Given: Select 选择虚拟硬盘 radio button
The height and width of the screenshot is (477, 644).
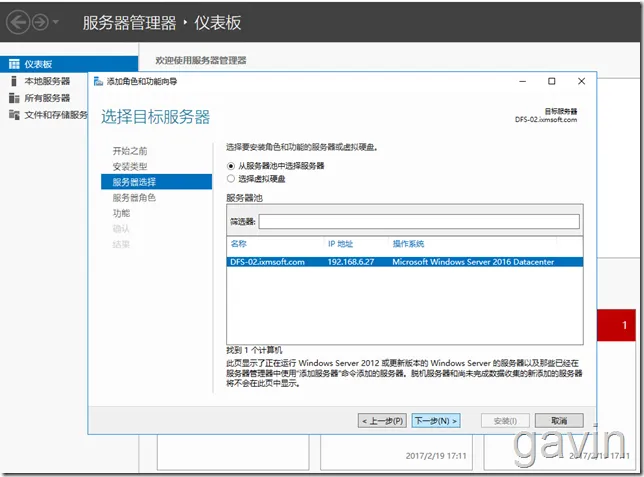Looking at the screenshot, I should click(x=231, y=178).
